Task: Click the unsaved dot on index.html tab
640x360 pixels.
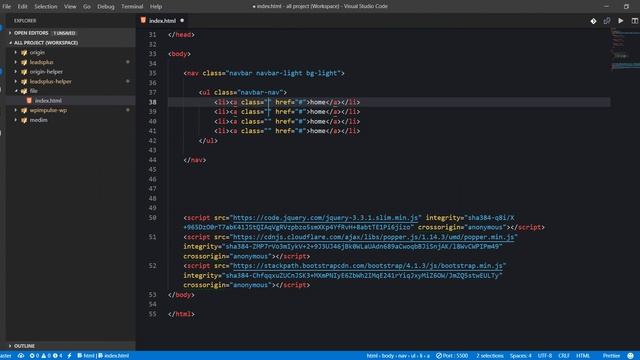Action: [x=182, y=20]
